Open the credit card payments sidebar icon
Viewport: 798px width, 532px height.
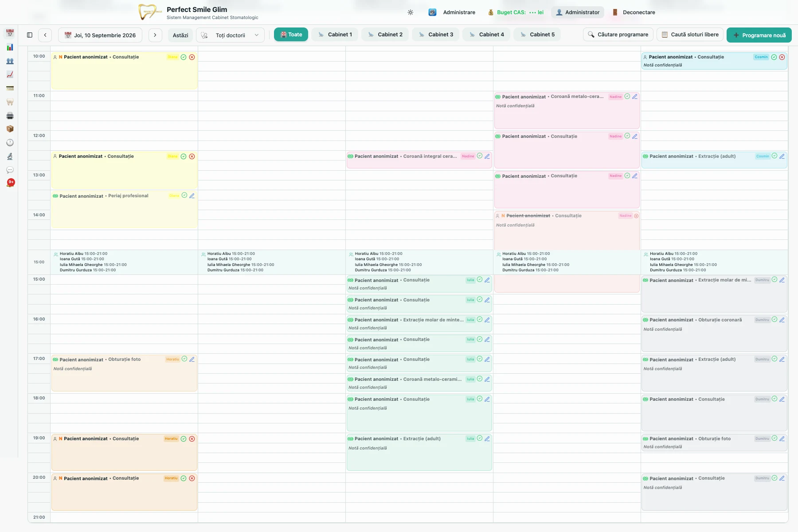pyautogui.click(x=10, y=88)
